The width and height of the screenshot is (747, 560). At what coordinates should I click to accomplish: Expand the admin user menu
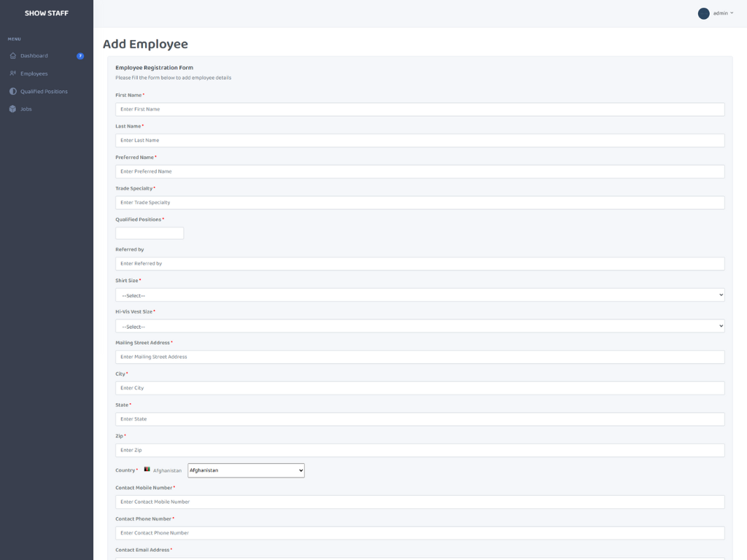pos(723,13)
